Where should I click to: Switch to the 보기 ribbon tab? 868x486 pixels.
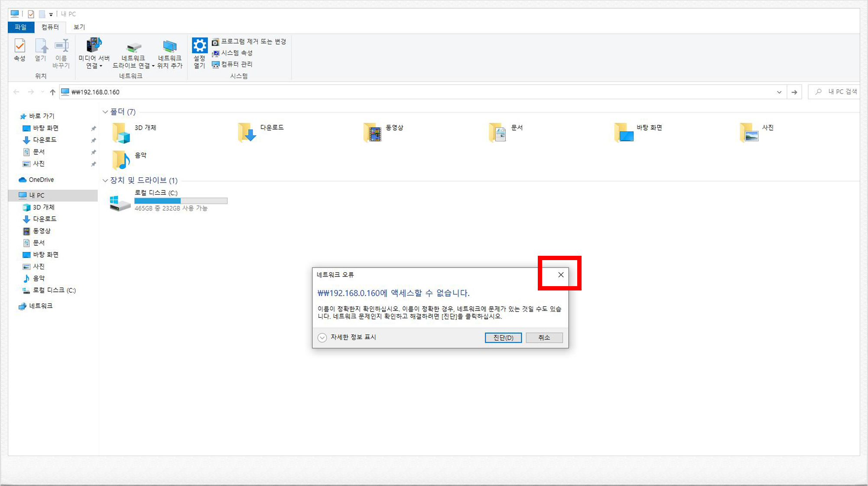79,27
